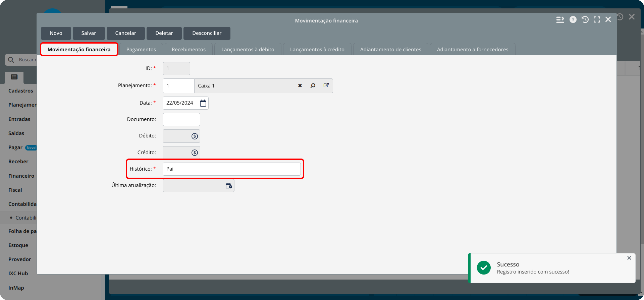Screen dimensions: 644x300
Task: Click the green success checkmark icon
Action: tap(484, 267)
